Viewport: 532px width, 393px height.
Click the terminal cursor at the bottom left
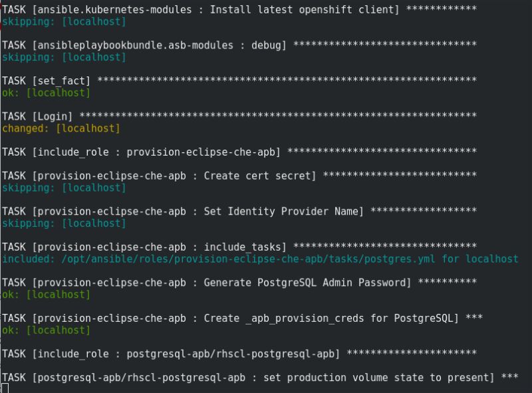[x=4, y=388]
